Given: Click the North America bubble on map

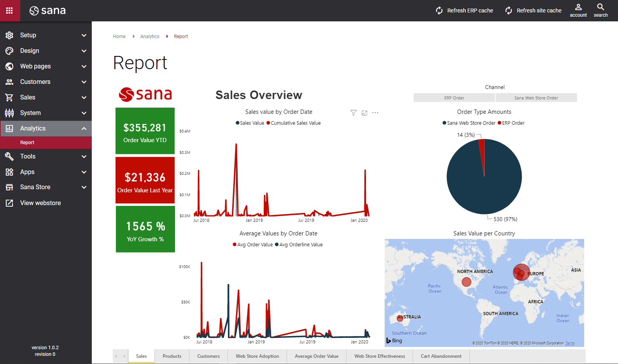Looking at the screenshot, I should coord(467,282).
